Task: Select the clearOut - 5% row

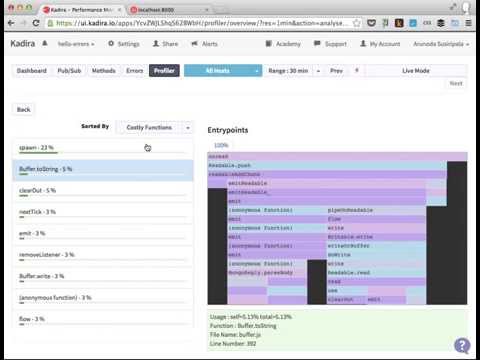Action: pos(103,191)
